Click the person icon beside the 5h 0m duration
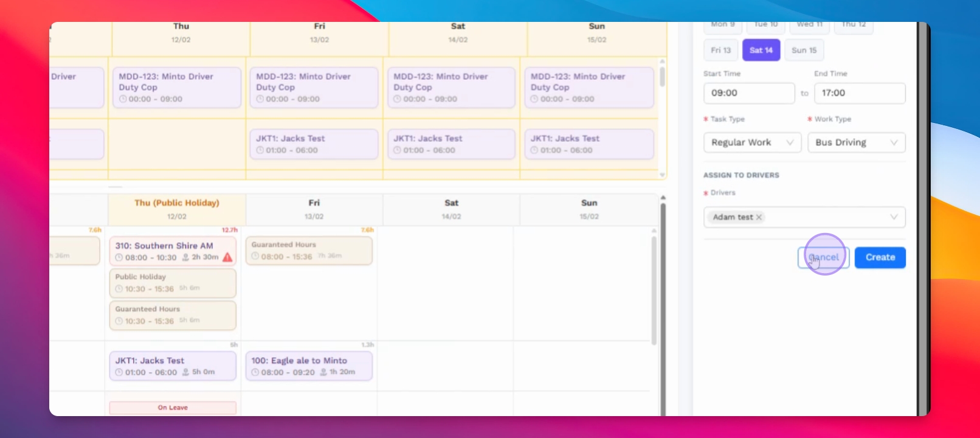The width and height of the screenshot is (980, 438). tap(186, 372)
